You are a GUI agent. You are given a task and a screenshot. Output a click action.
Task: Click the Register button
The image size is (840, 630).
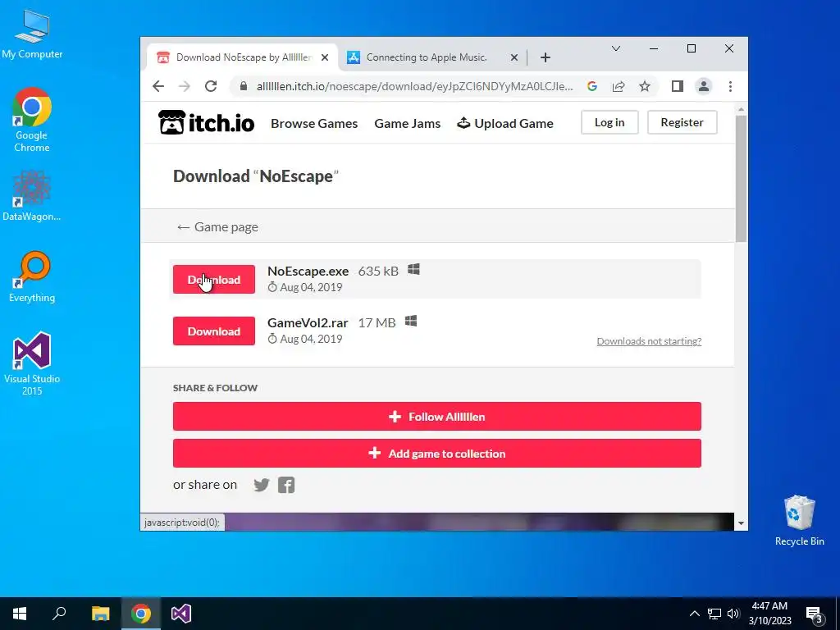click(682, 122)
